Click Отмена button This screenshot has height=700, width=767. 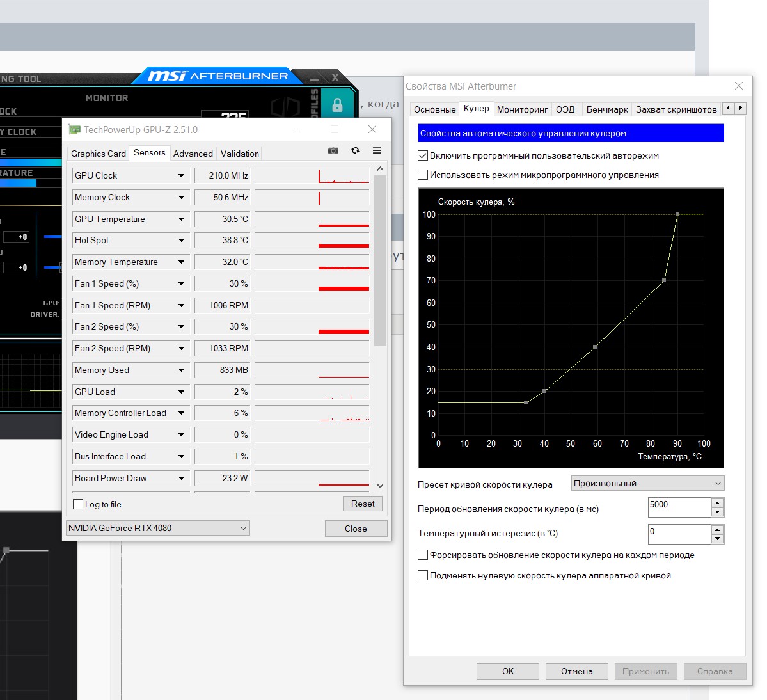click(577, 671)
